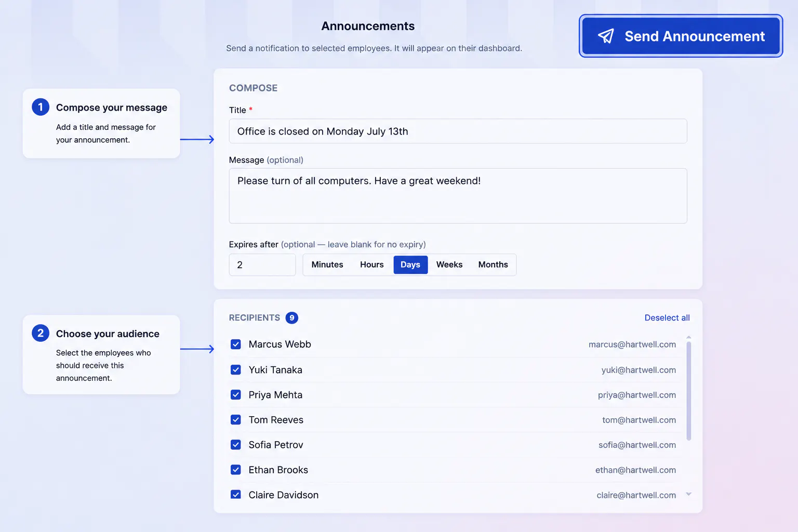798x532 pixels.
Task: Select the Hours expiry unit
Action: (372, 265)
